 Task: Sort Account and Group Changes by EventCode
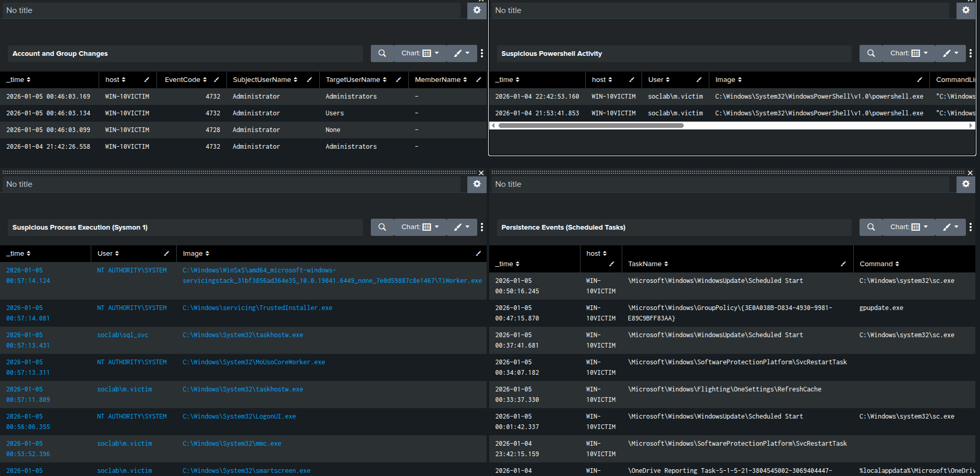coord(186,80)
